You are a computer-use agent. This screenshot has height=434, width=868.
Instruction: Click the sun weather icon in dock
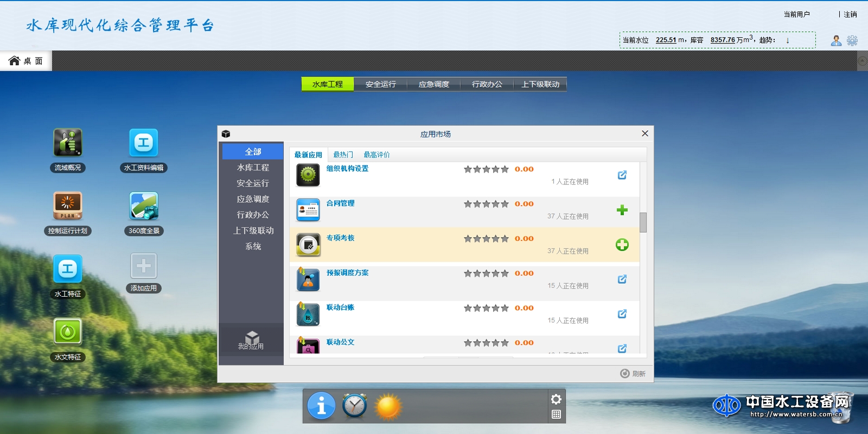[x=388, y=406]
